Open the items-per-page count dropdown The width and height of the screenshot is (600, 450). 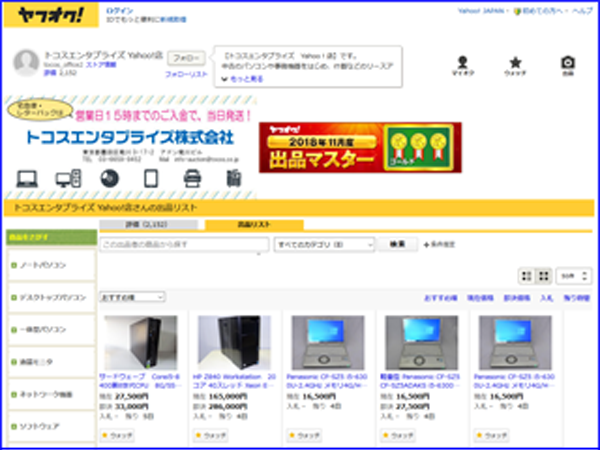coord(570,275)
